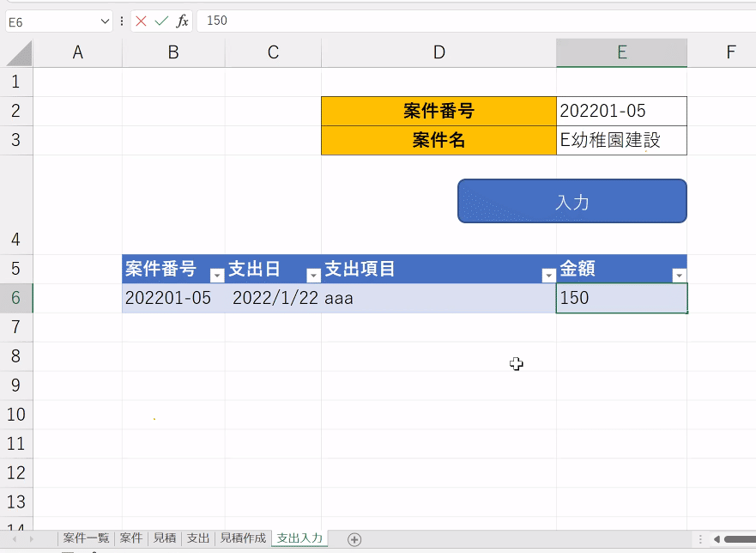Open filter dropdown for 案件番号 column
Image resolution: width=756 pixels, height=553 pixels.
coord(217,275)
